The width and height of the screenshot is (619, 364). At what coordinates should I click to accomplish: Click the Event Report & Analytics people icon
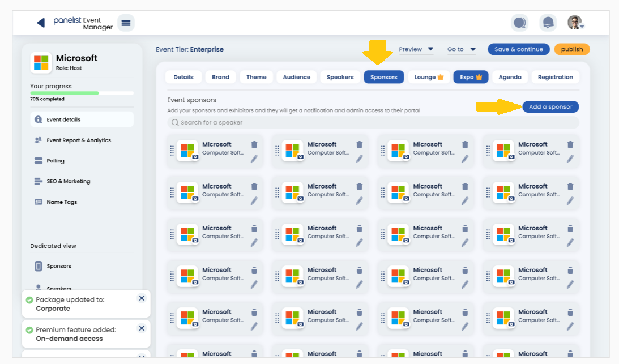tap(39, 140)
